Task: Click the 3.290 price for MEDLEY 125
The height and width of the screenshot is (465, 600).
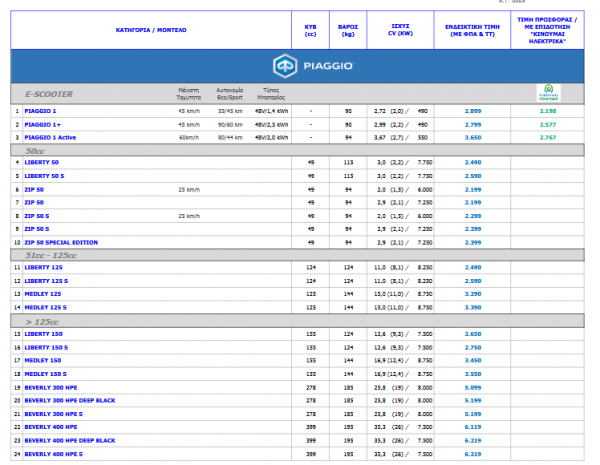Action: [473, 294]
